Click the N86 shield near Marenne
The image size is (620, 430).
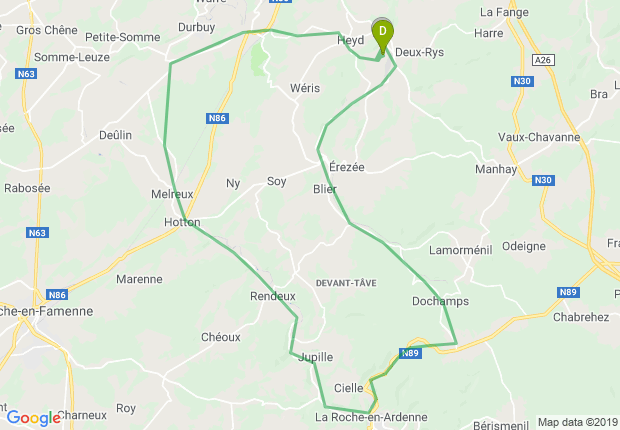57,295
